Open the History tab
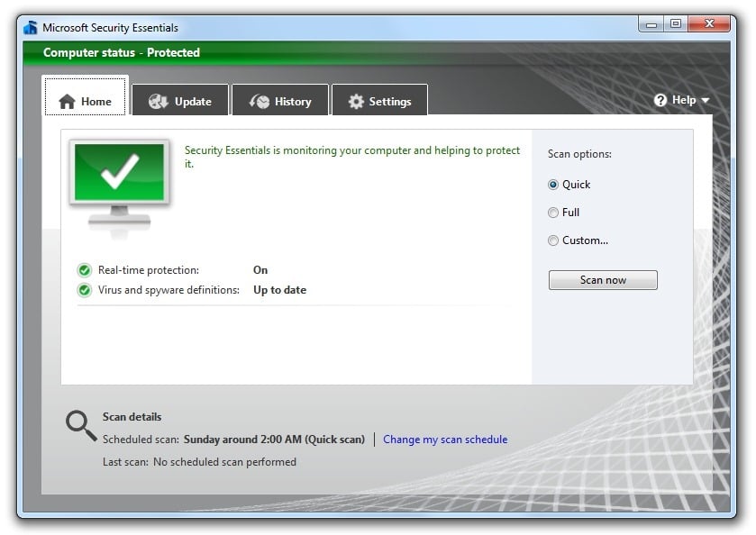756x535 pixels. point(280,100)
